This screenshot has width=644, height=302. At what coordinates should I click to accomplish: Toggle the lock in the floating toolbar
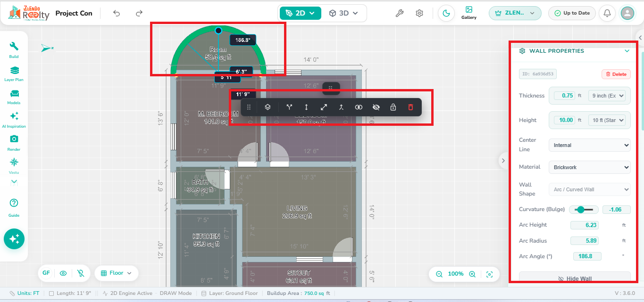(x=393, y=107)
